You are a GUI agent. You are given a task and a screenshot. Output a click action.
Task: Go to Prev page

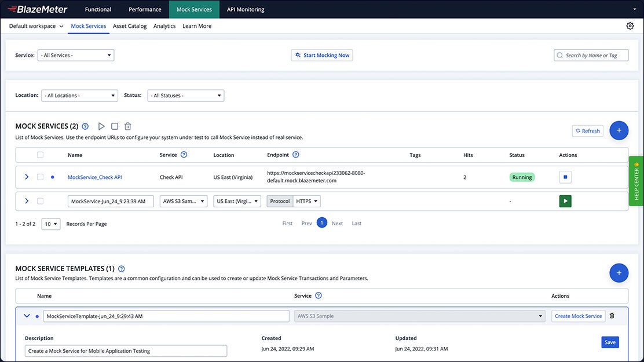point(307,224)
